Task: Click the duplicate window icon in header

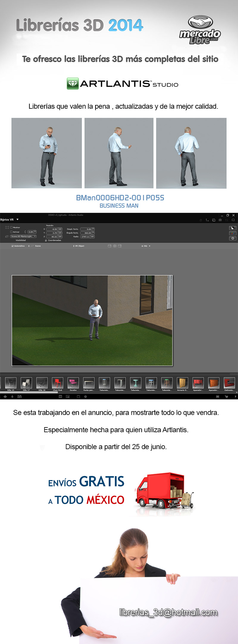Action: tap(214, 220)
